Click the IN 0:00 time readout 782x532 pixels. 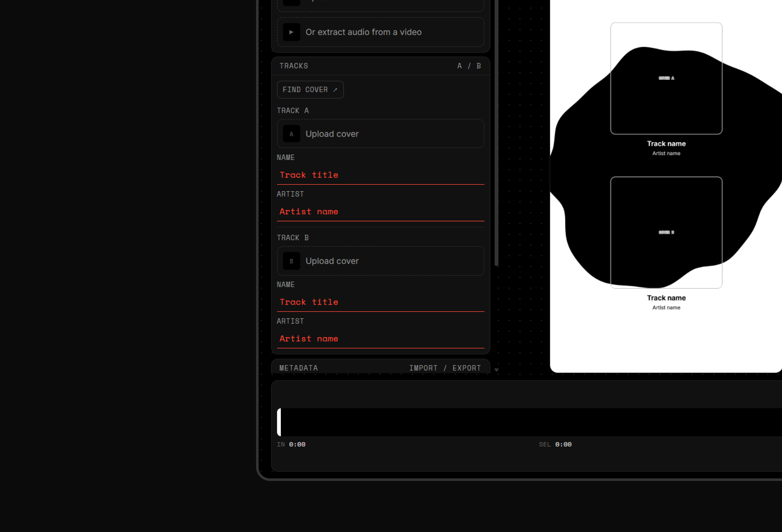coord(291,445)
